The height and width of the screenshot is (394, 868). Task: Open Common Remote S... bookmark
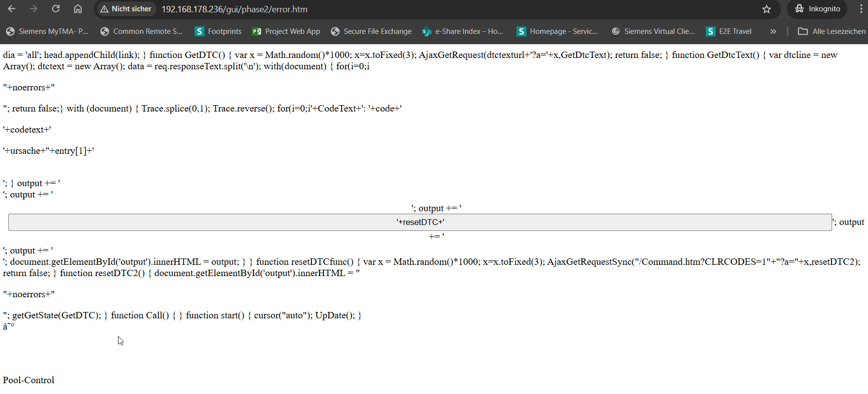pos(141,31)
